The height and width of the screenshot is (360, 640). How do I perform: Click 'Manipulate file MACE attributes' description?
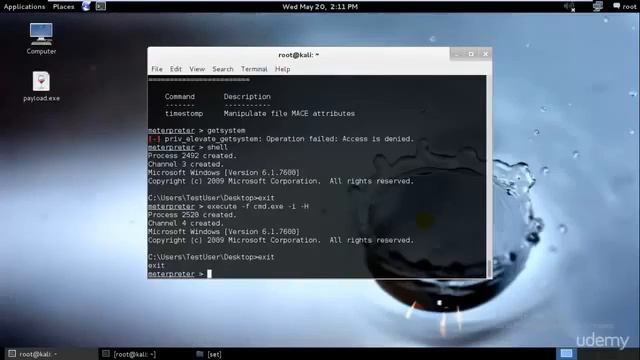[x=289, y=113]
